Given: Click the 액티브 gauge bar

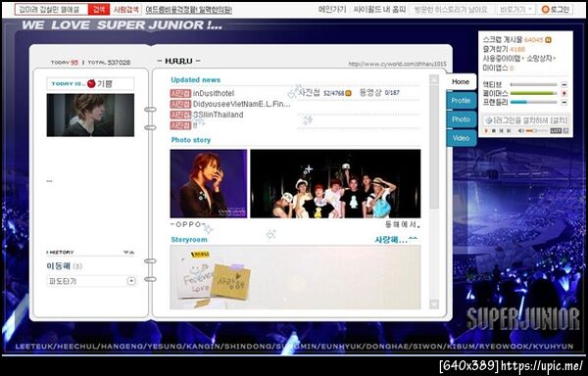Looking at the screenshot, I should [534, 84].
